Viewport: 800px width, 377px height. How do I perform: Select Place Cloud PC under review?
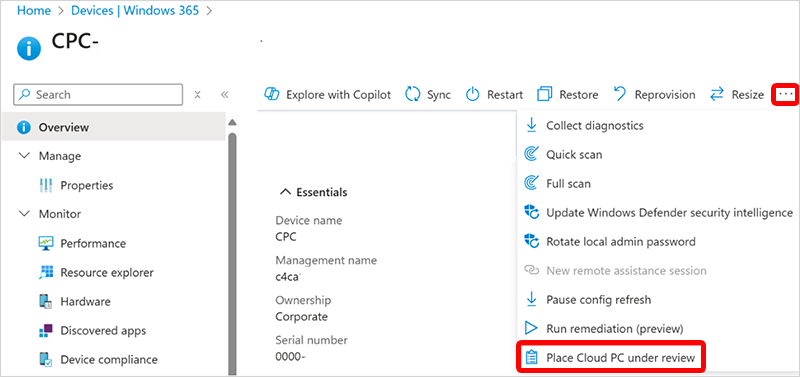611,358
